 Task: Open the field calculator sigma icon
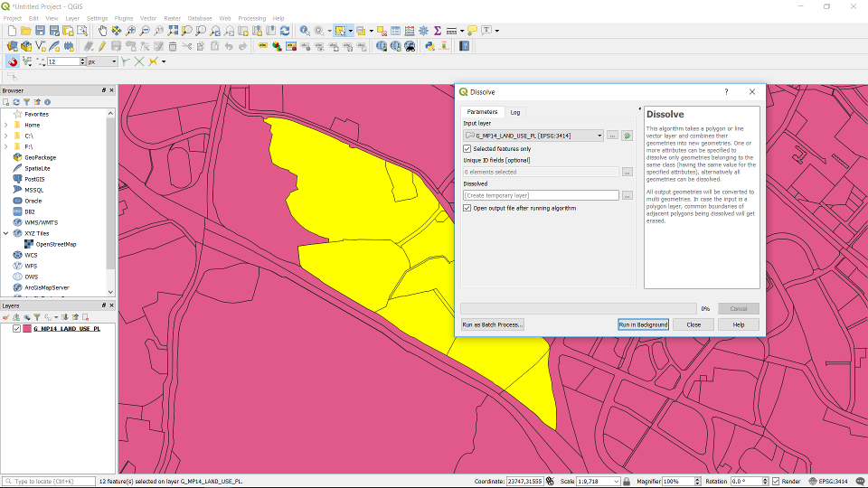click(438, 31)
